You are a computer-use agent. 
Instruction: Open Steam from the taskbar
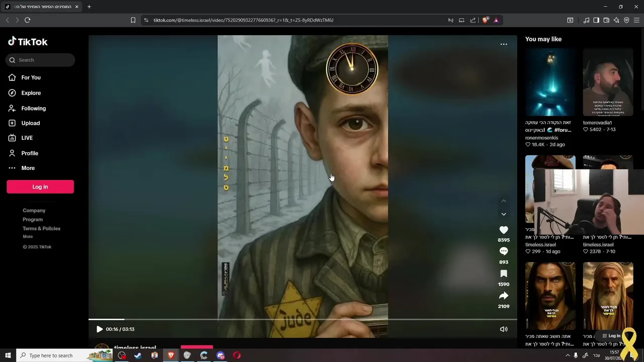[138, 355]
